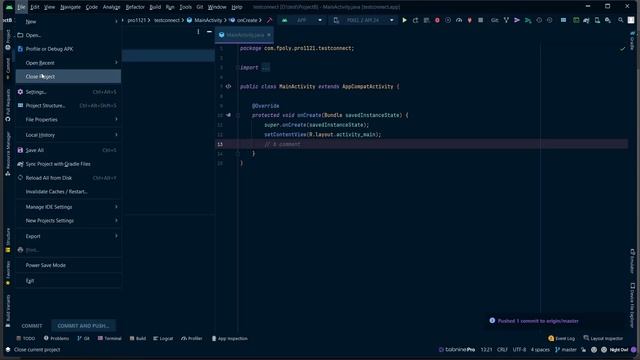Toggle Power Save Mode
The width and height of the screenshot is (640, 360).
(68, 265)
